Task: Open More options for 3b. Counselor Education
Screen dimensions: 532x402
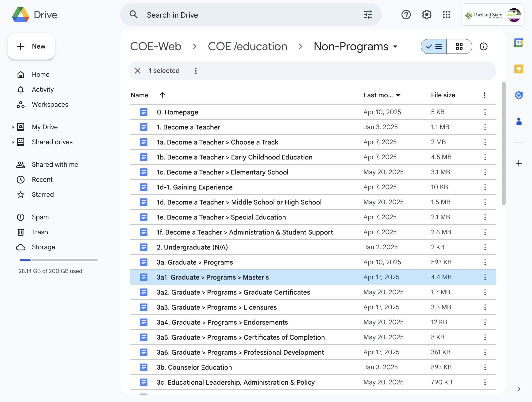Action: click(x=485, y=367)
